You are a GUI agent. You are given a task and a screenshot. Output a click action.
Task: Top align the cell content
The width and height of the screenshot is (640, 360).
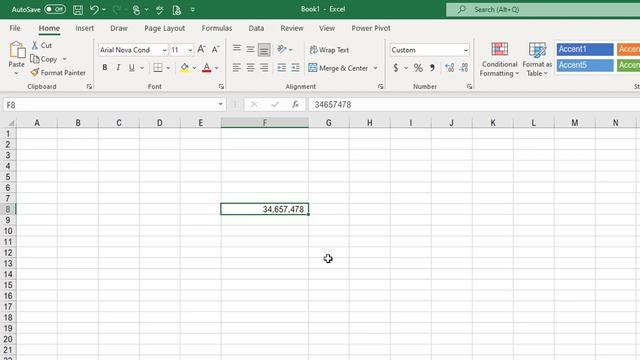click(236, 49)
